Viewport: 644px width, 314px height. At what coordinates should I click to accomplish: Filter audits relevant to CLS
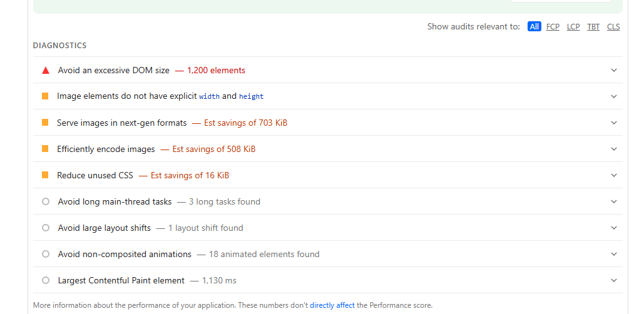[613, 27]
